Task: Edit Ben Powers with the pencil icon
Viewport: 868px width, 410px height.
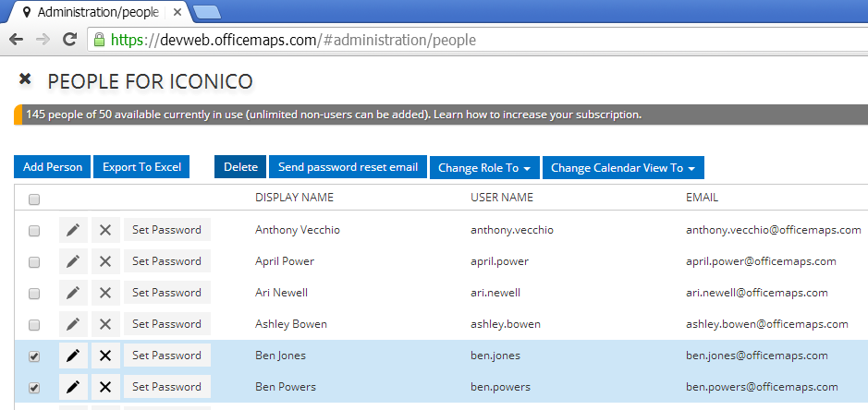Action: (73, 387)
